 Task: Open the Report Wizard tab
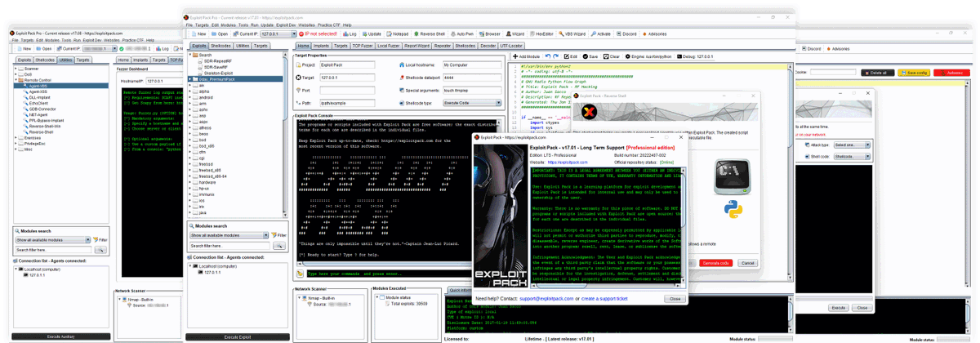pos(416,46)
